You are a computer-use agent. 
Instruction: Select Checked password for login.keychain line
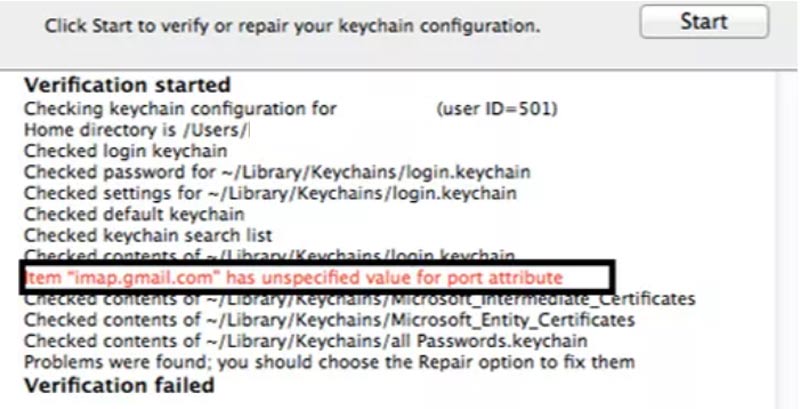pyautogui.click(x=277, y=172)
